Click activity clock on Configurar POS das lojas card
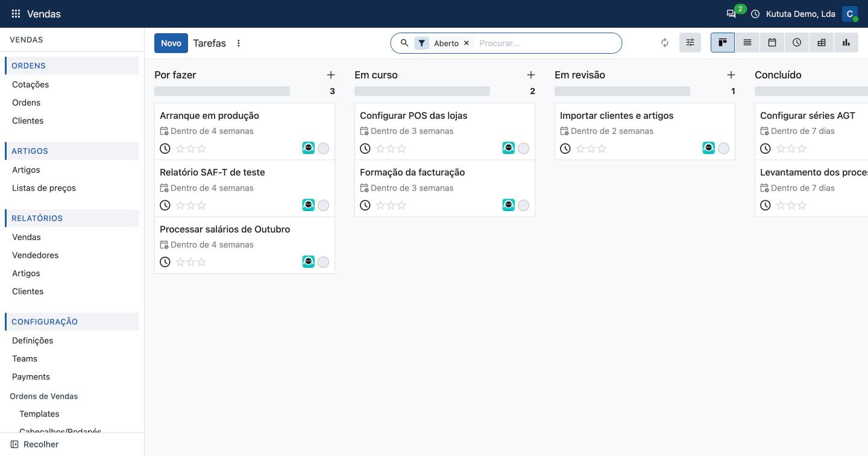Viewport: 868px width, 456px height. [365, 148]
